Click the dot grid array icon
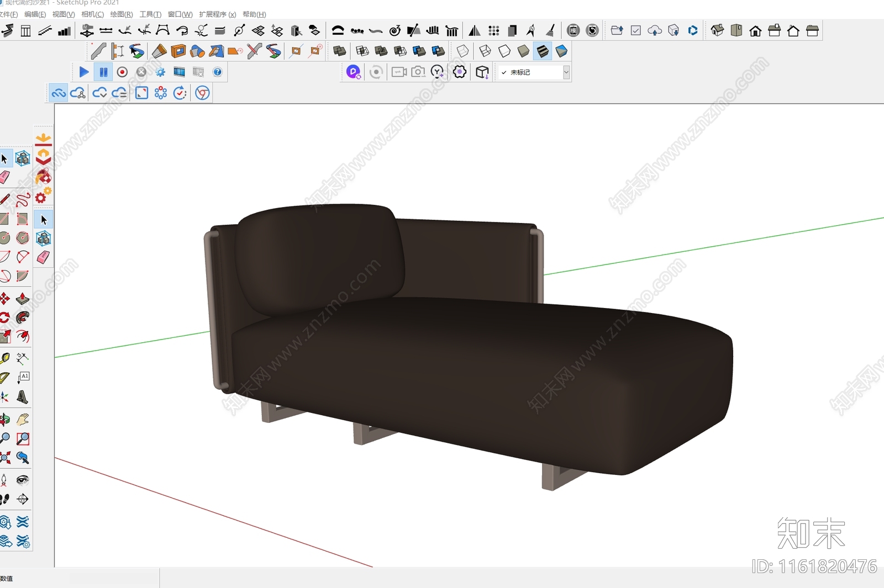This screenshot has height=588, width=884. (494, 30)
